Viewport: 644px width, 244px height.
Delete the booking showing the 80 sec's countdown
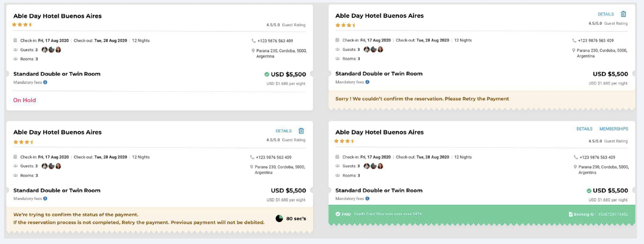point(301,131)
